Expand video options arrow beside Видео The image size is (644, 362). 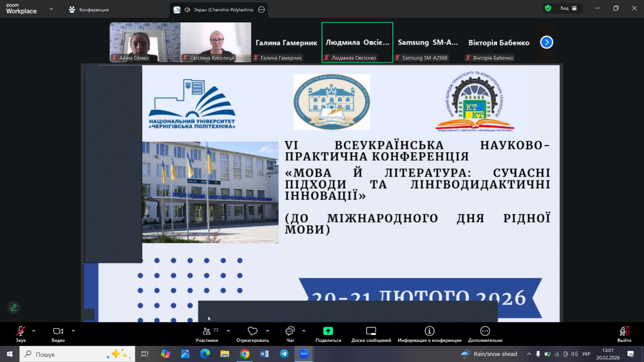pos(73,331)
